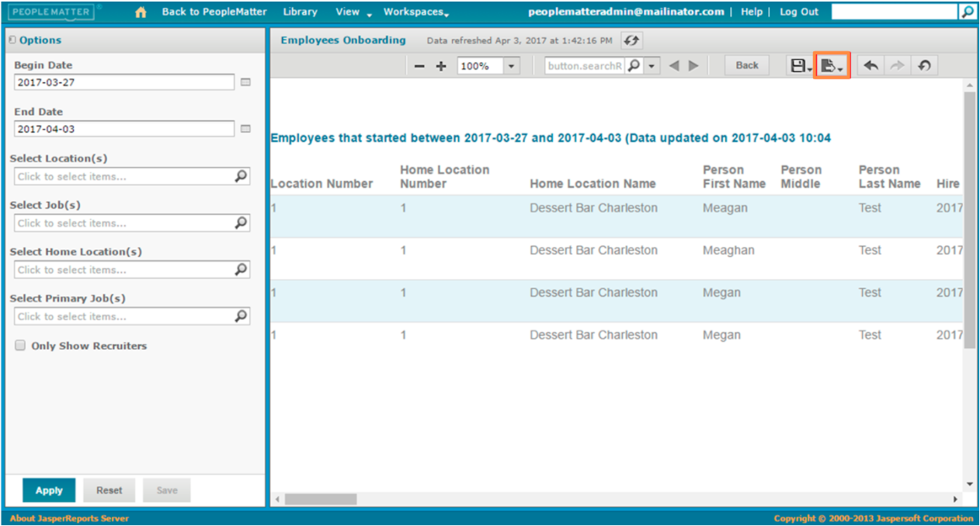The height and width of the screenshot is (526, 980).
Task: Collapse the Options panel icon
Action: pos(12,40)
